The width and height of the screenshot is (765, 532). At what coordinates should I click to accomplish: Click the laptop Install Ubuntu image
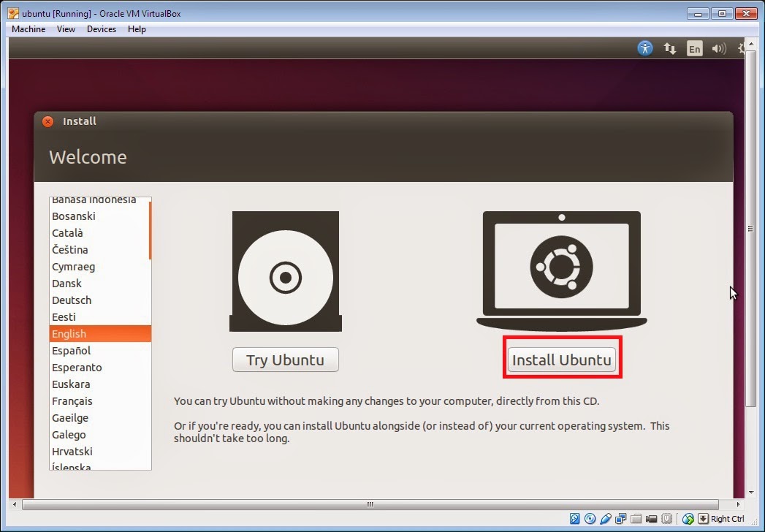(x=562, y=271)
